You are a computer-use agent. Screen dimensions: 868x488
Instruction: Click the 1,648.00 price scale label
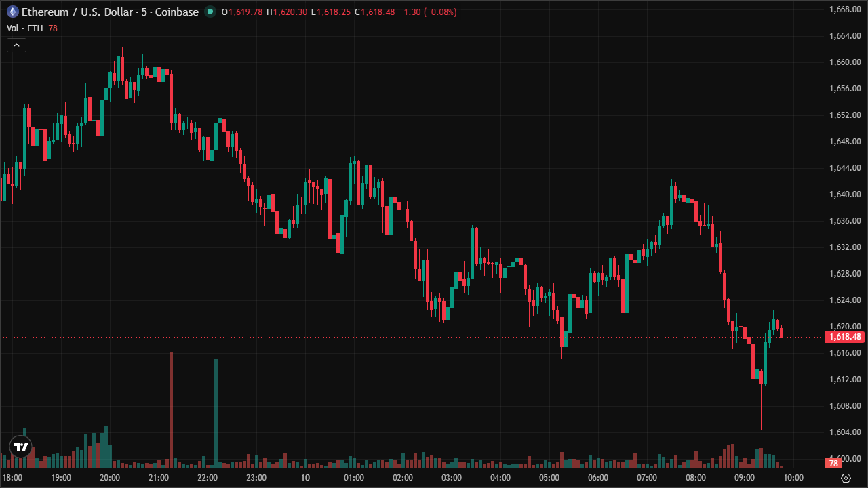pos(845,141)
